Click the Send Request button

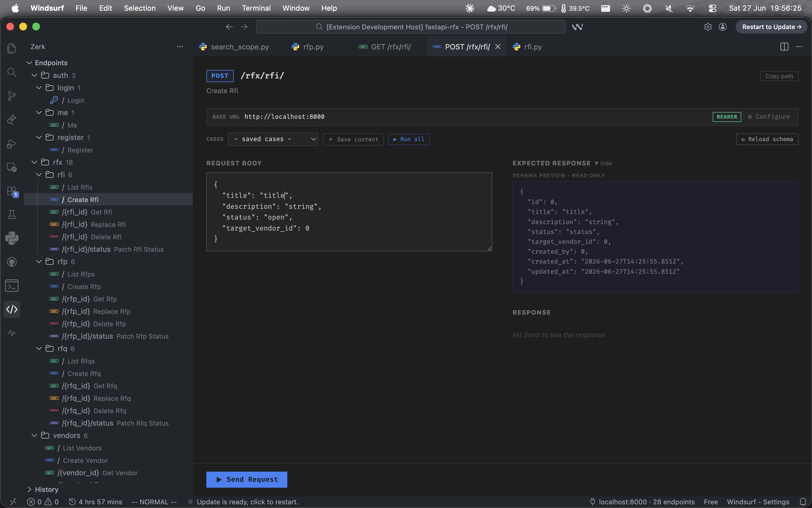click(247, 479)
